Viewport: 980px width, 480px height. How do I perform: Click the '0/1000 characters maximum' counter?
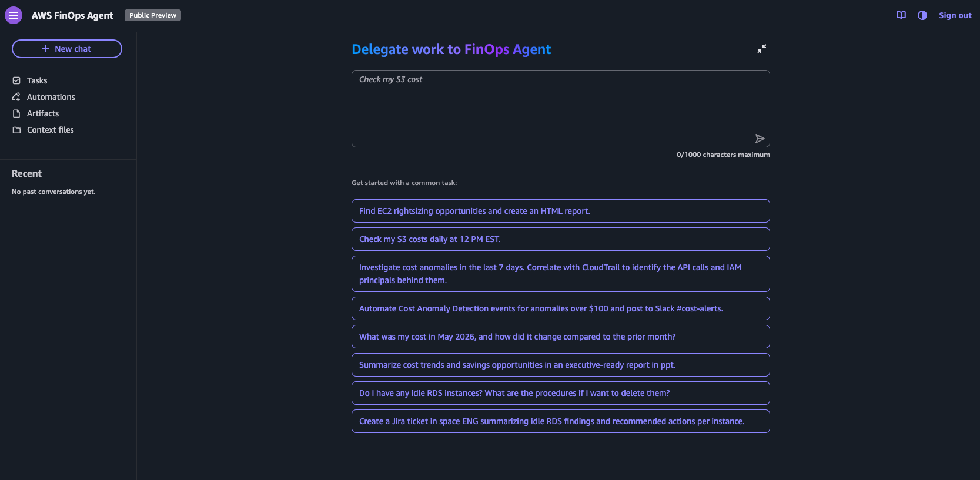(723, 155)
